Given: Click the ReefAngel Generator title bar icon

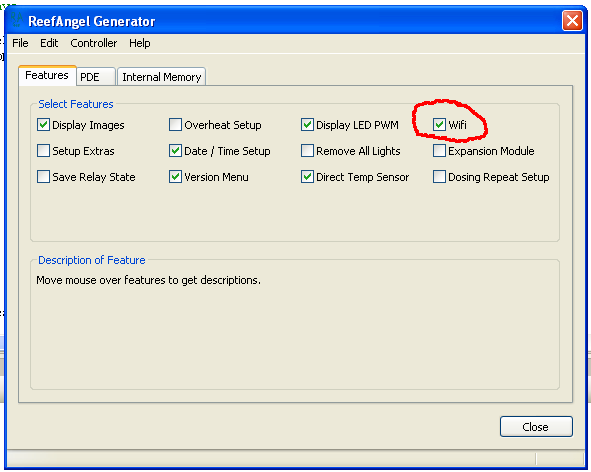Looking at the screenshot, I should tap(16, 20).
